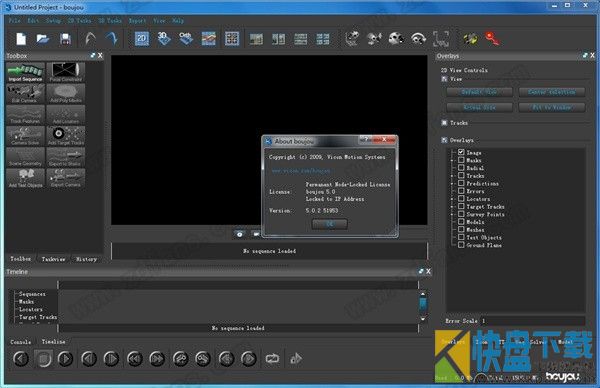Save project with the floppy disk icon
The image size is (600, 388).
pos(65,39)
